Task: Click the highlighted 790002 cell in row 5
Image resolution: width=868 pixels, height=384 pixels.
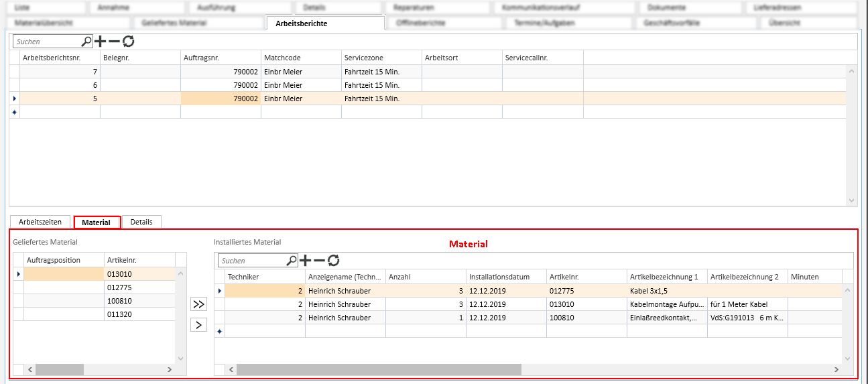Action: point(221,99)
